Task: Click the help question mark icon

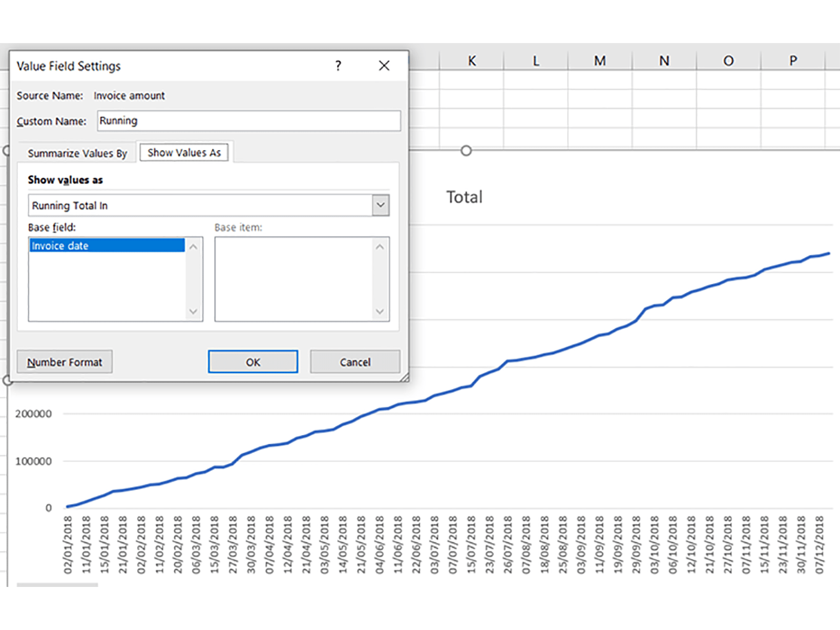Action: tap(338, 66)
